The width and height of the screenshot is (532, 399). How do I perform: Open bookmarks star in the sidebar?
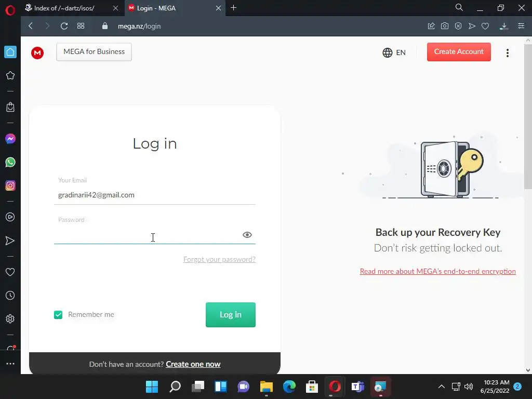tap(10, 75)
